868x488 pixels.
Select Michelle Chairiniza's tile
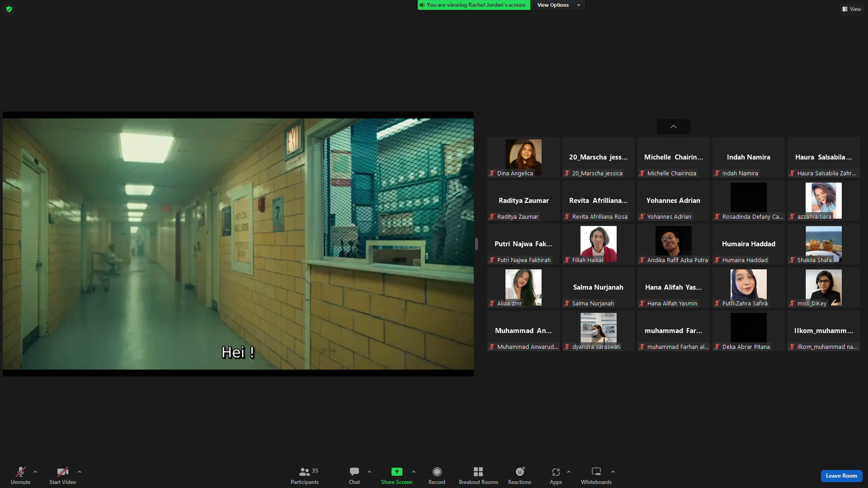[x=674, y=157]
